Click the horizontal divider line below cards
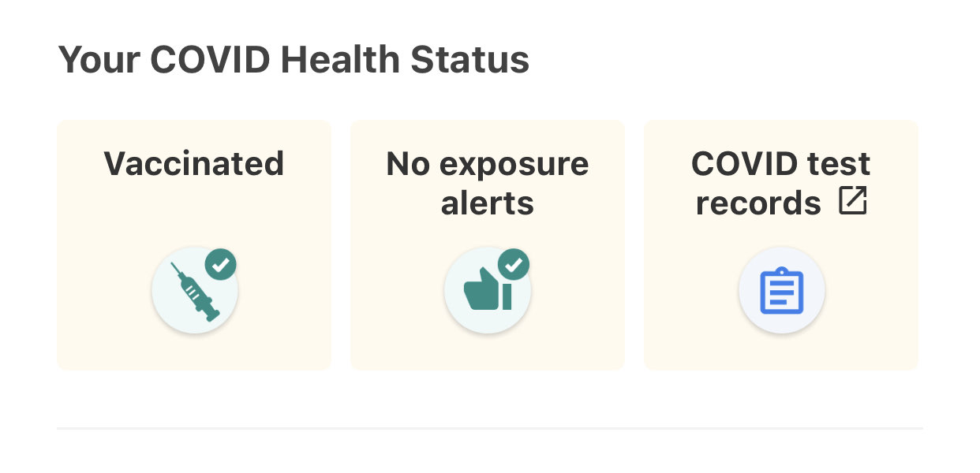Viewport: 980px width, 473px height. 489,429
